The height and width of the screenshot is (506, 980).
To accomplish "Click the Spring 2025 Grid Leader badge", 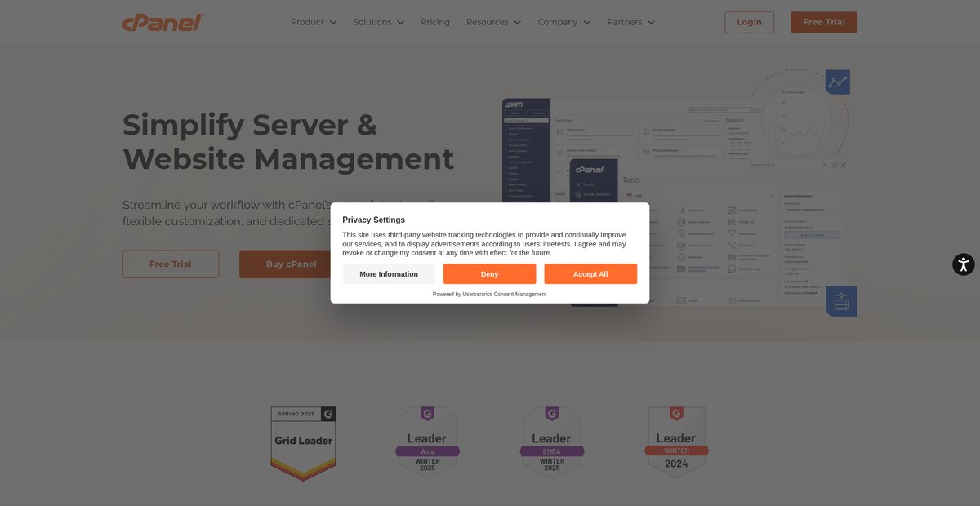I will tap(303, 443).
